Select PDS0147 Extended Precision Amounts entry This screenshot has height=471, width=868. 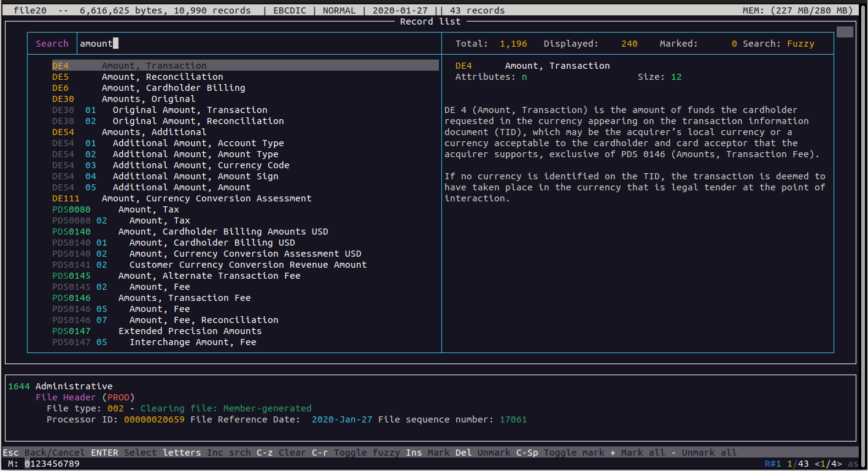point(190,331)
